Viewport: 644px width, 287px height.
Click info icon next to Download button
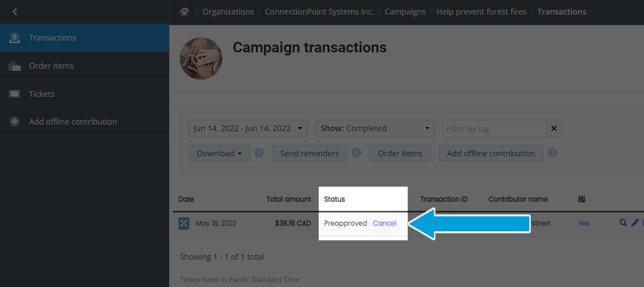pos(259,153)
